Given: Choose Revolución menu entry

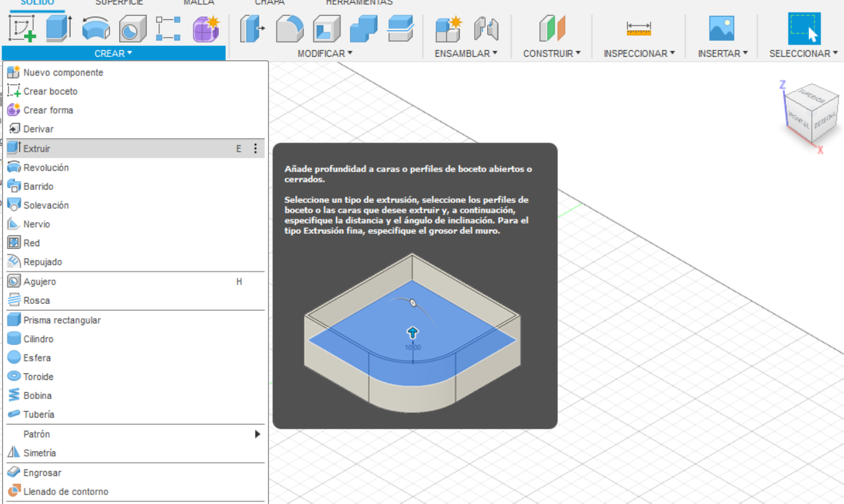Looking at the screenshot, I should 135,167.
